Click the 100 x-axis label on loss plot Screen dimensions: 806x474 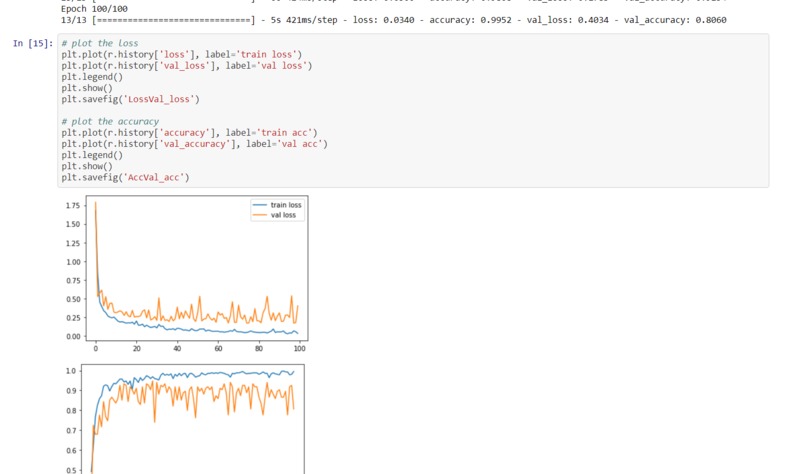tap(300, 349)
